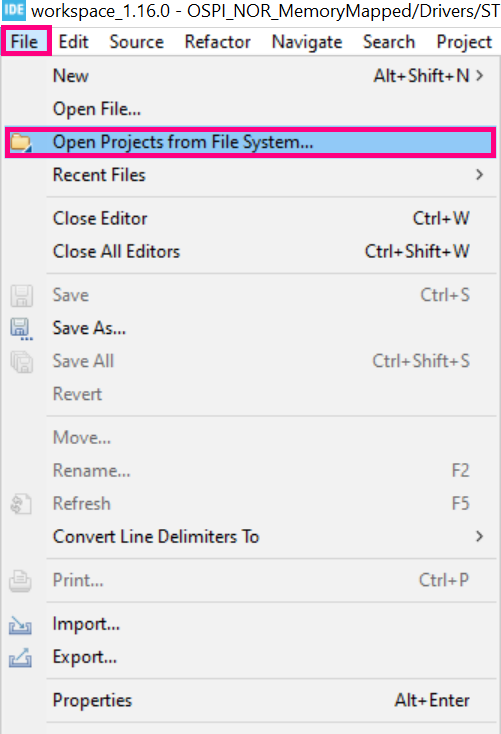Expand the Recent Files submenu arrow

(x=479, y=175)
